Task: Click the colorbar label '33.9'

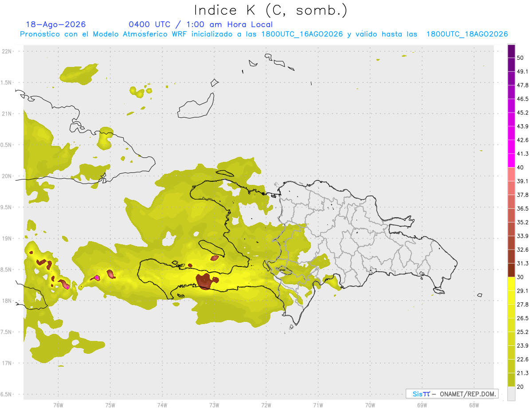Action: coord(523,236)
